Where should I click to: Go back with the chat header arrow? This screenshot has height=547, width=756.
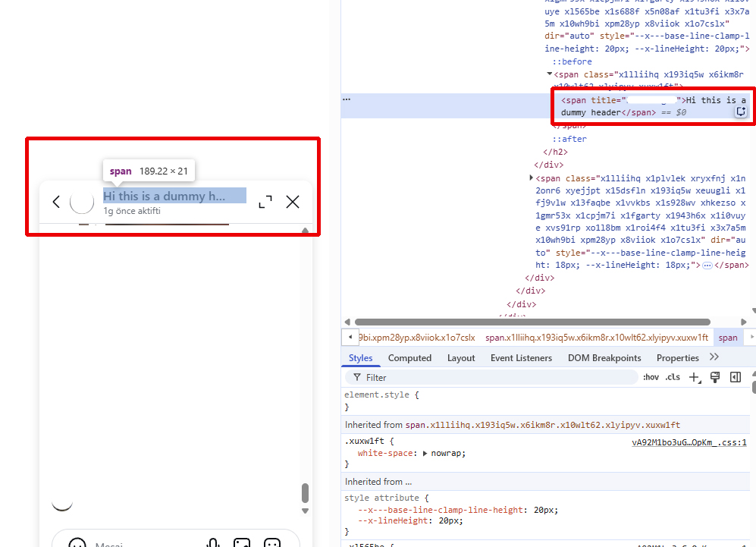coord(56,202)
